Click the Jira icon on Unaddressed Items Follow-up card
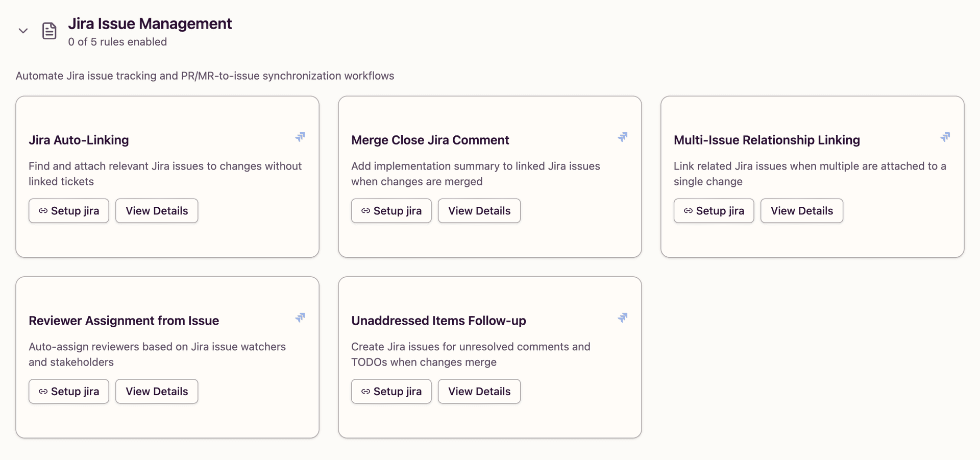Viewport: 980px width, 460px height. click(x=623, y=317)
